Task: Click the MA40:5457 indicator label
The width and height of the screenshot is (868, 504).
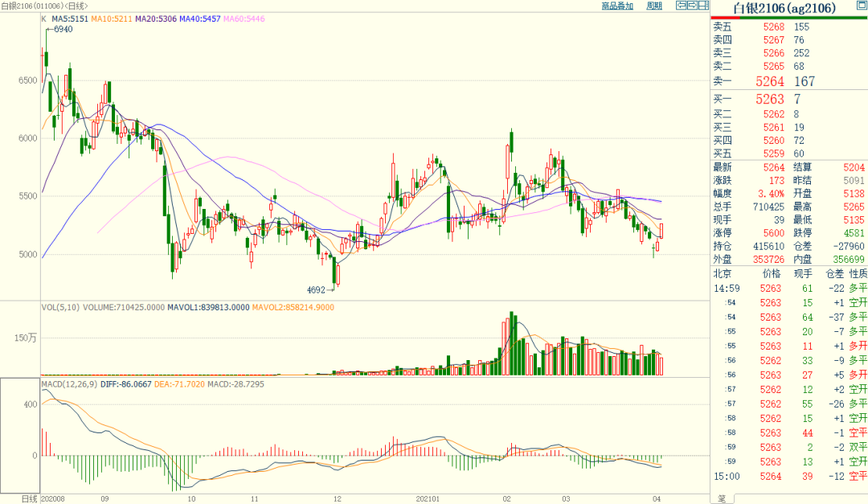Action: pos(200,18)
